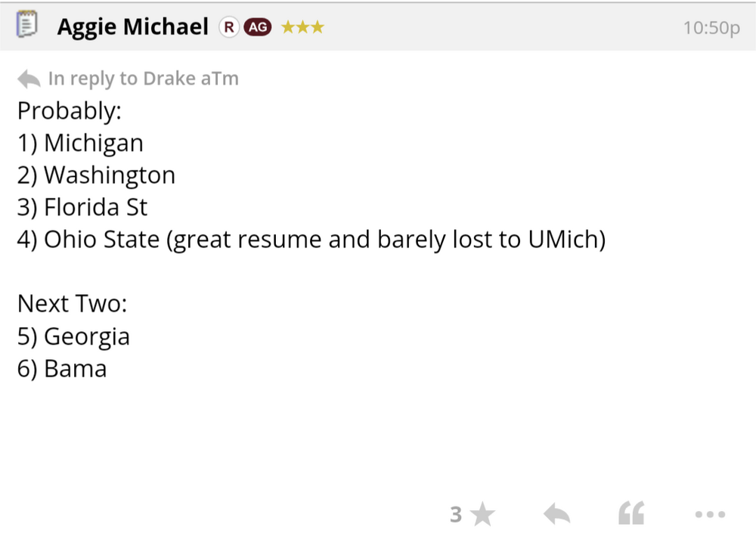756x539 pixels.
Task: Click the reply arrow beside 'In reply to'
Action: point(28,77)
